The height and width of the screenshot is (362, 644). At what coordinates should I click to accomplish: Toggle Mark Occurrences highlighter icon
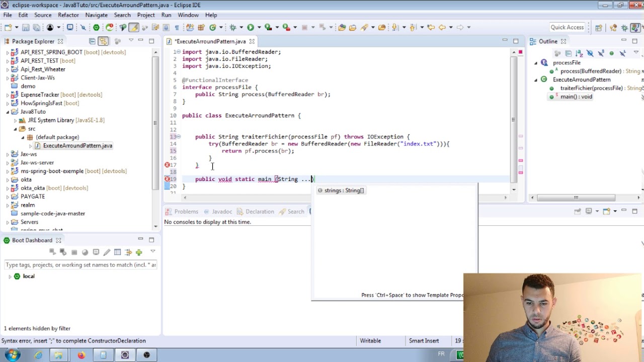point(134,27)
